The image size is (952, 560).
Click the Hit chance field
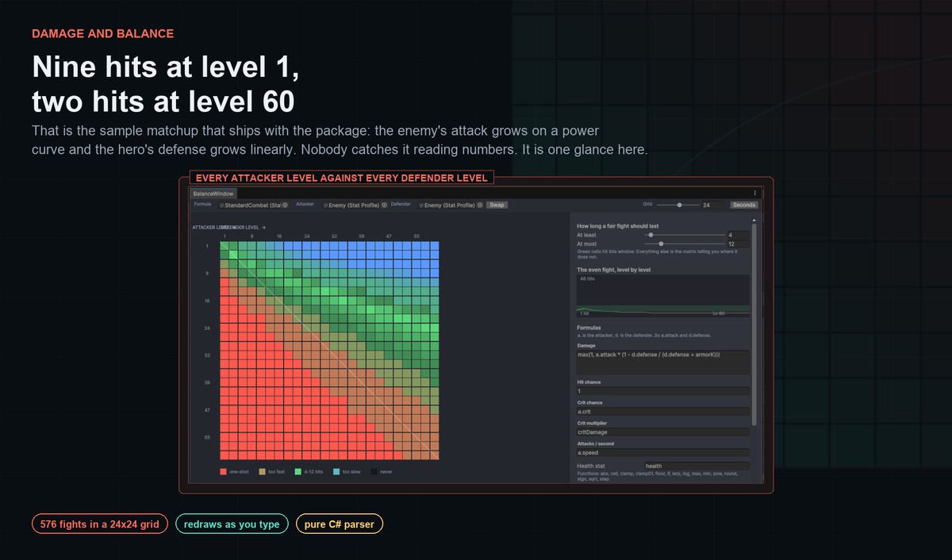pyautogui.click(x=663, y=391)
